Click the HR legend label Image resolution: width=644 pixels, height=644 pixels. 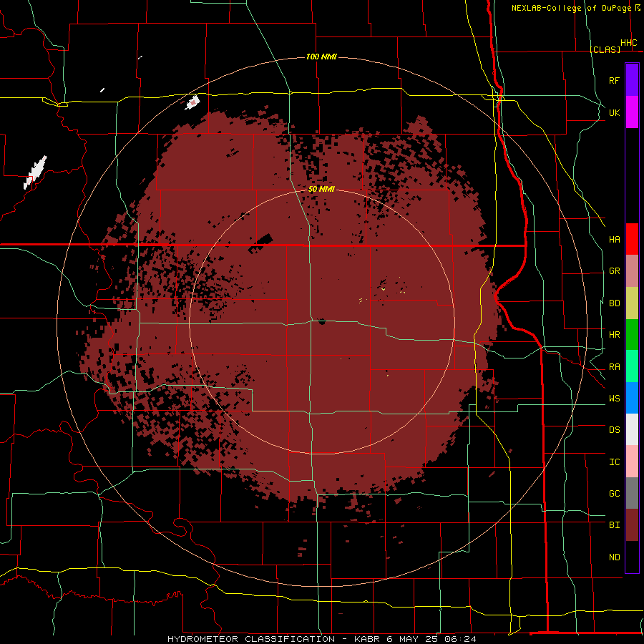pos(614,335)
